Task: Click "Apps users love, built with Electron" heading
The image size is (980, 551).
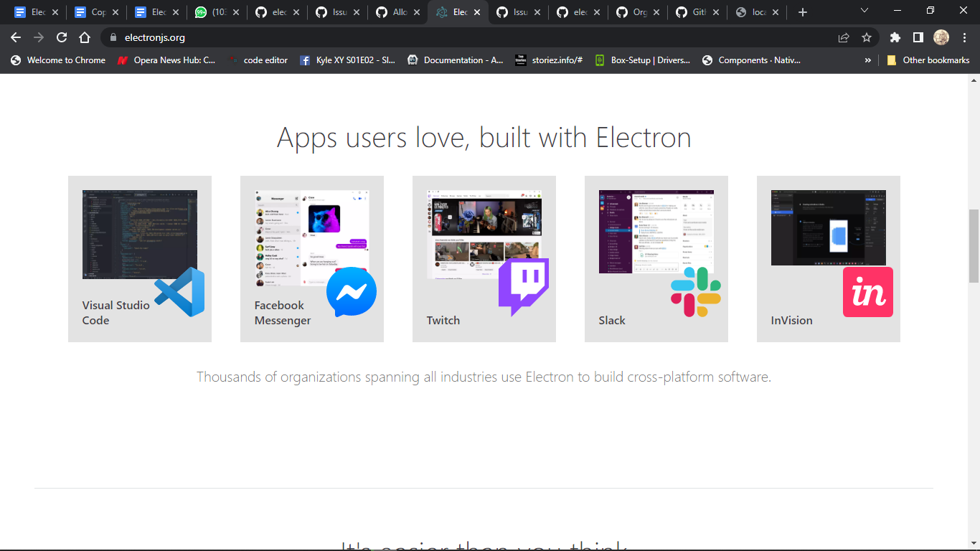Action: point(484,137)
